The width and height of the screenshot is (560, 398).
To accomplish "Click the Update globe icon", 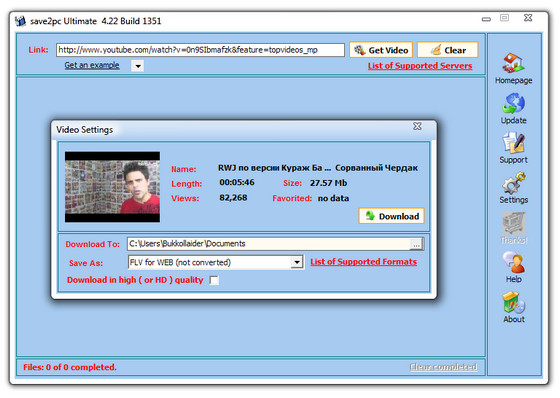I will pos(513,103).
